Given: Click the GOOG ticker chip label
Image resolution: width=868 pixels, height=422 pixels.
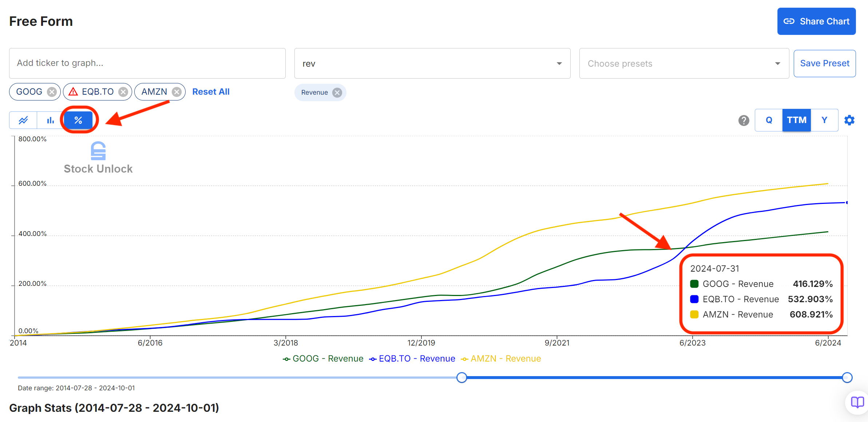Looking at the screenshot, I should pos(29,92).
